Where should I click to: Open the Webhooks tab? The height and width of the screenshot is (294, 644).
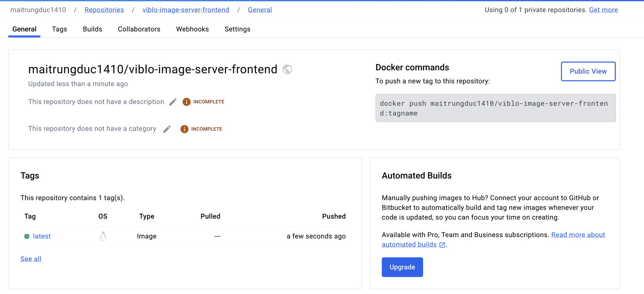[x=192, y=29]
